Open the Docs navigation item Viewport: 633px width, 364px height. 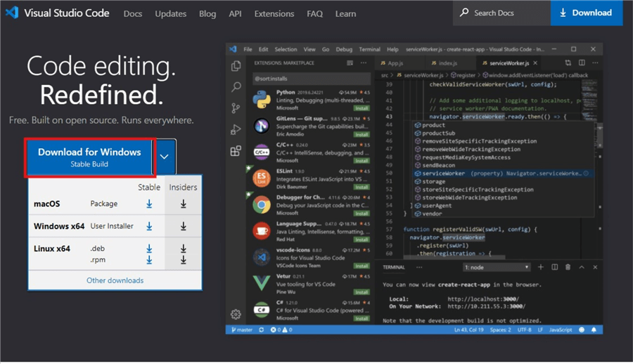point(132,13)
